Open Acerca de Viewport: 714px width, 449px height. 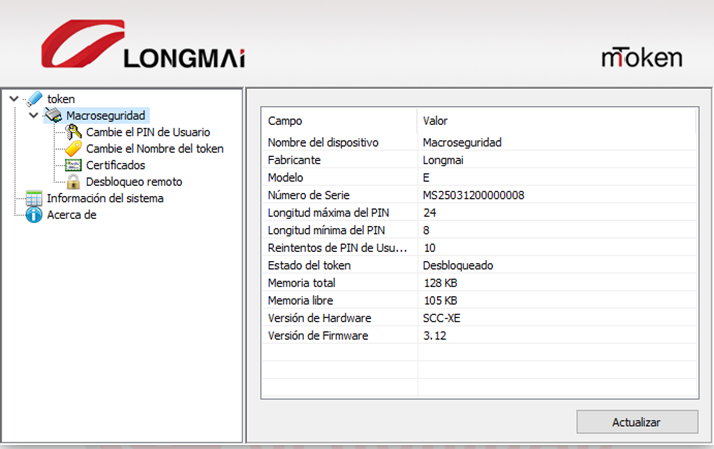click(71, 214)
